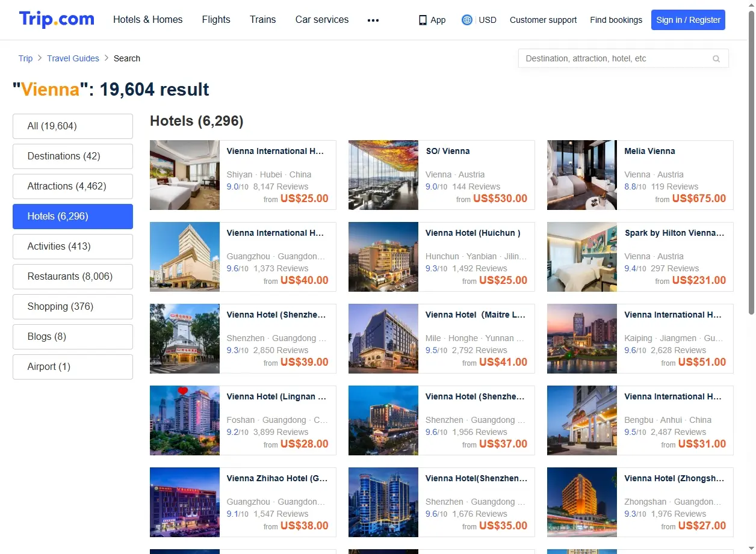The image size is (756, 554).
Task: Open Spark by Hilton Vienna photo
Action: (x=582, y=257)
